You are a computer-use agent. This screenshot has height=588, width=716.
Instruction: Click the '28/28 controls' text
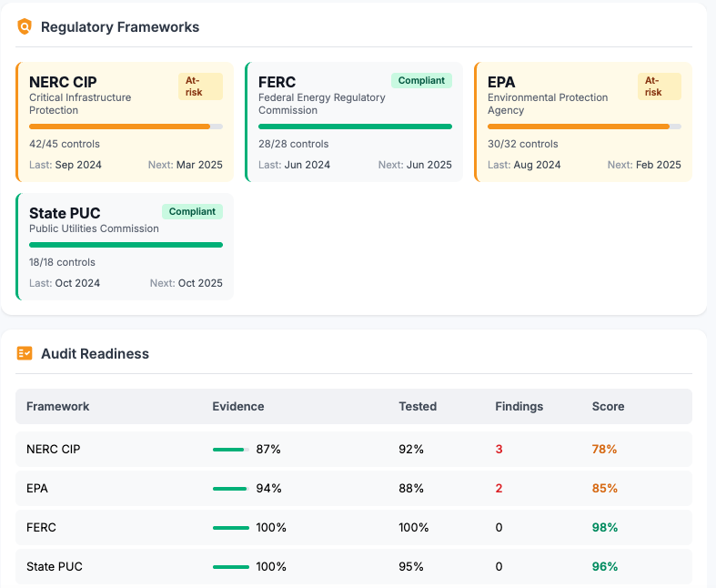(294, 144)
